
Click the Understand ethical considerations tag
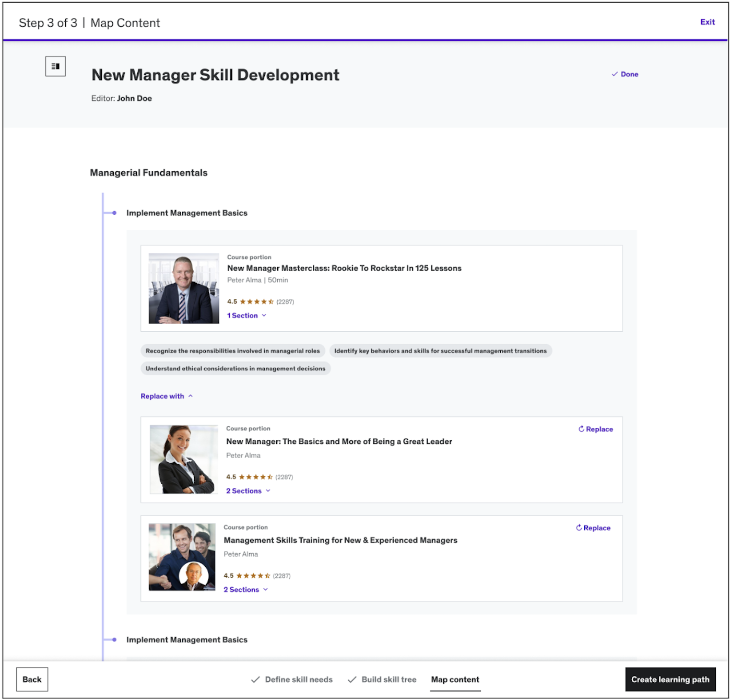[x=235, y=369]
